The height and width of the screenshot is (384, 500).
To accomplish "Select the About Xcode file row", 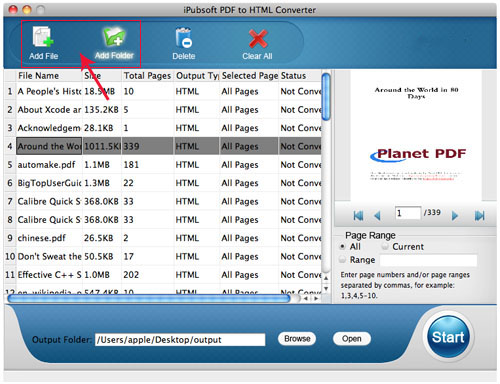I will pyautogui.click(x=163, y=110).
